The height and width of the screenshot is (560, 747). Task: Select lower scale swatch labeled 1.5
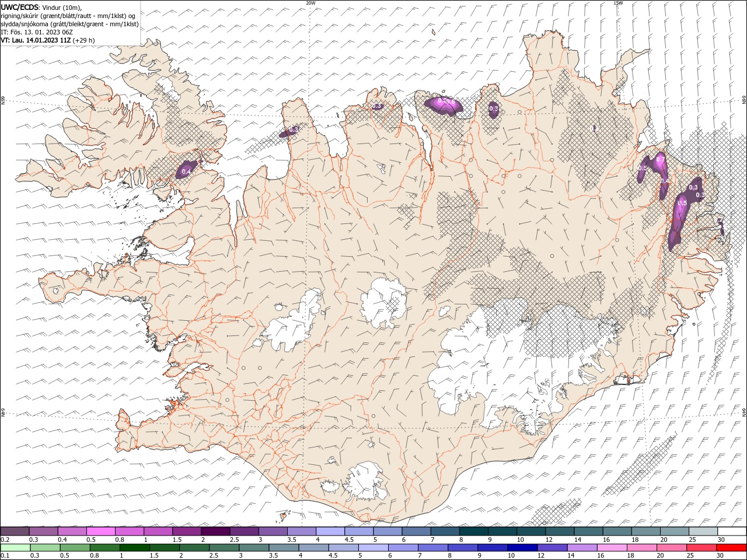click(x=164, y=548)
